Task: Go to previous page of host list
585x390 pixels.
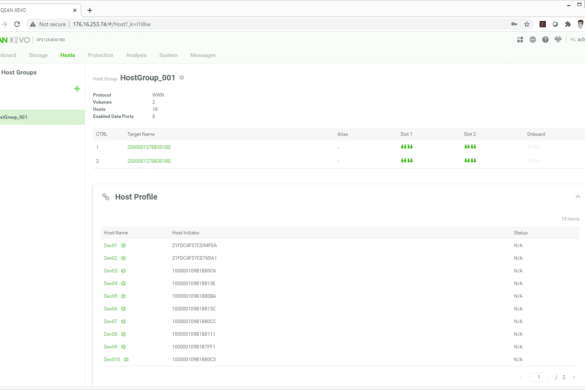Action: tap(521, 377)
